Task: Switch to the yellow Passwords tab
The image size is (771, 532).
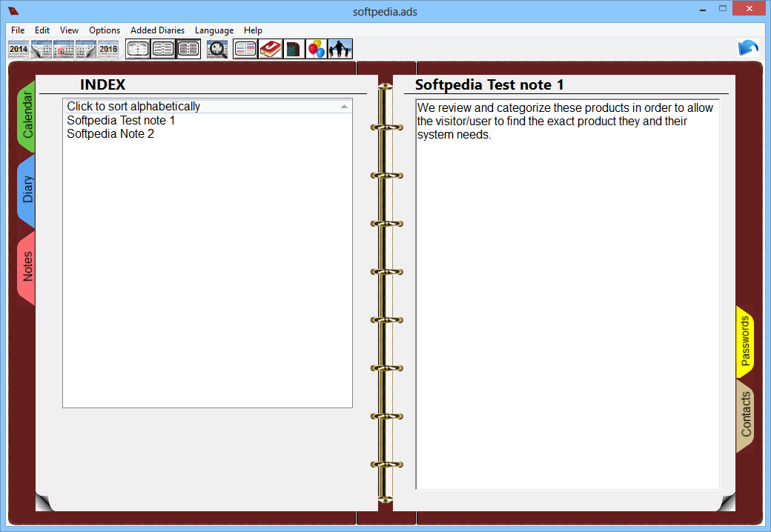Action: click(x=745, y=341)
